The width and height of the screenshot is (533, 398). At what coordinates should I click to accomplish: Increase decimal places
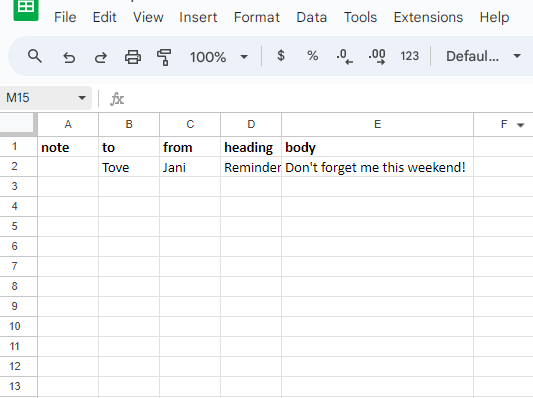pos(377,56)
